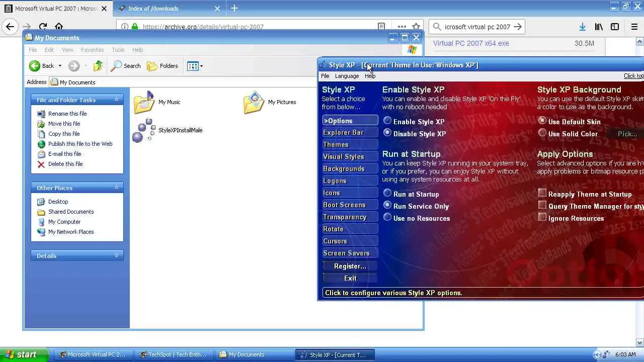Bookmark page with the star icon

tap(416, 27)
